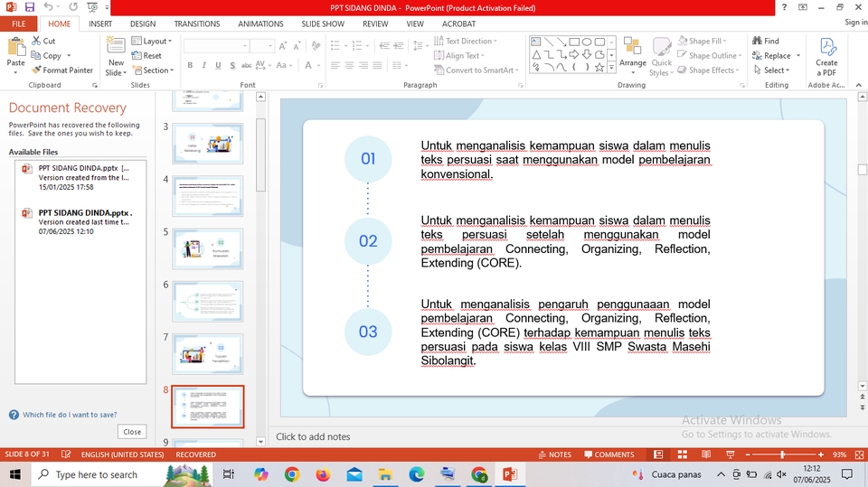The image size is (868, 487).
Task: Click Find in the Editing group
Action: pyautogui.click(x=766, y=41)
